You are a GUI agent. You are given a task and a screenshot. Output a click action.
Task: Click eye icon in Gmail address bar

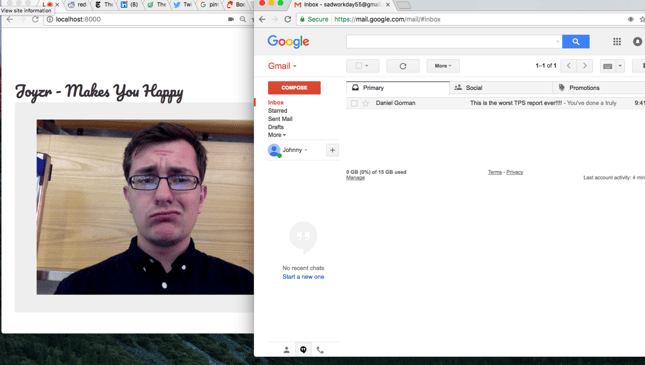coord(630,19)
